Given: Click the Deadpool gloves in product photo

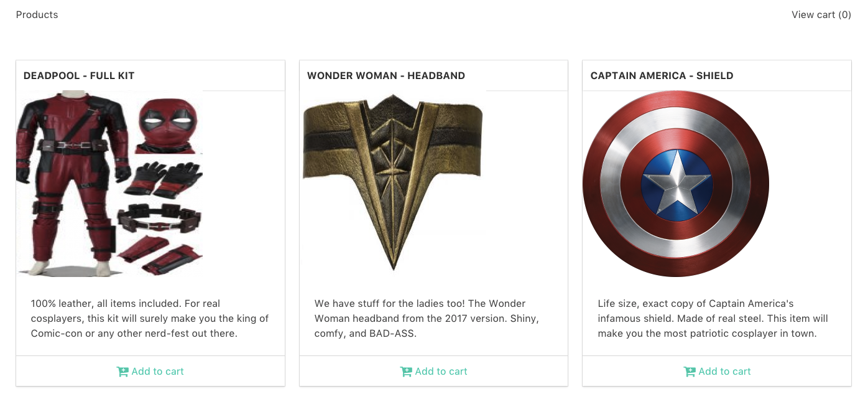Looking at the screenshot, I should 163,179.
